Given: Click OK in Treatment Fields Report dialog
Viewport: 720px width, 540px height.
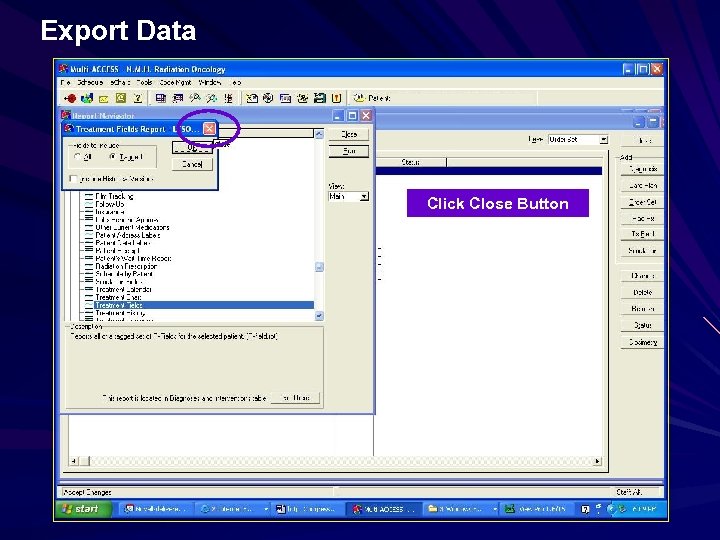Looking at the screenshot, I should tap(192, 147).
